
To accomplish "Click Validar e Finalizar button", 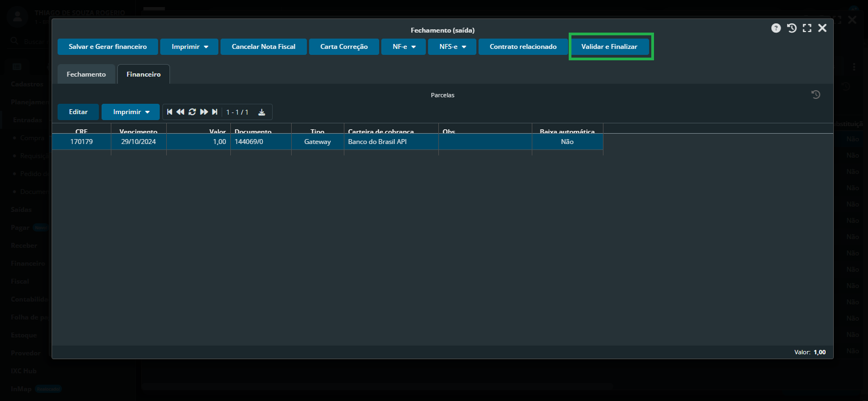I will coord(609,47).
